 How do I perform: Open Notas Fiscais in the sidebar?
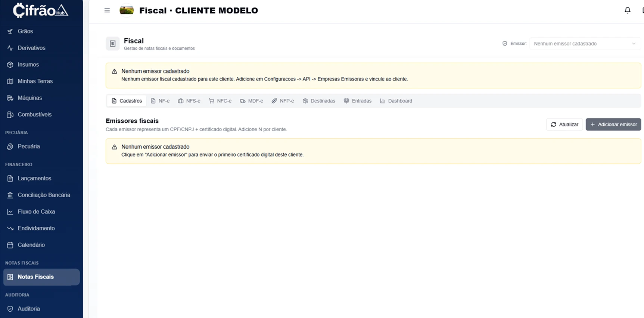coord(41,277)
